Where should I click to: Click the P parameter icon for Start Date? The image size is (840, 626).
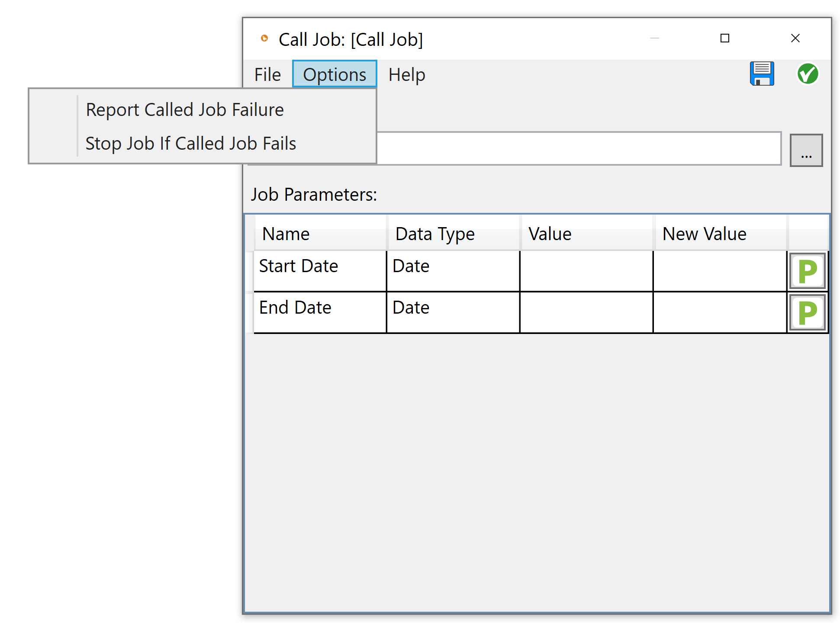807,270
